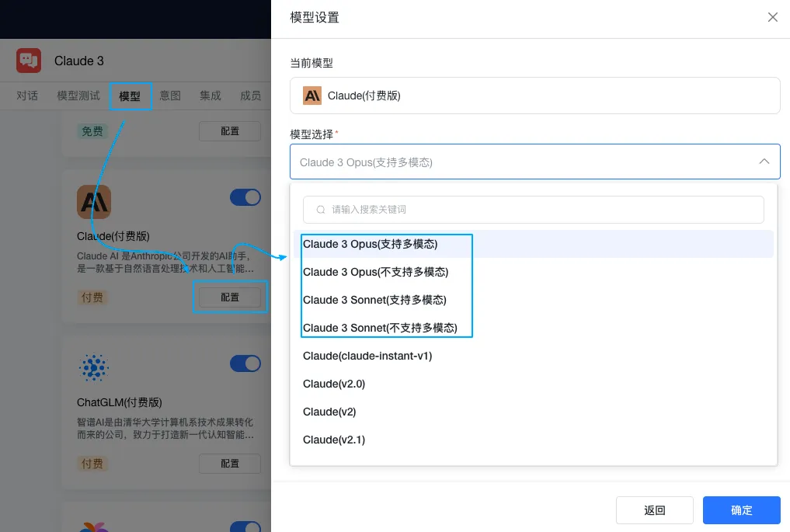Click the 返回 back button
This screenshot has width=790, height=532.
655,510
